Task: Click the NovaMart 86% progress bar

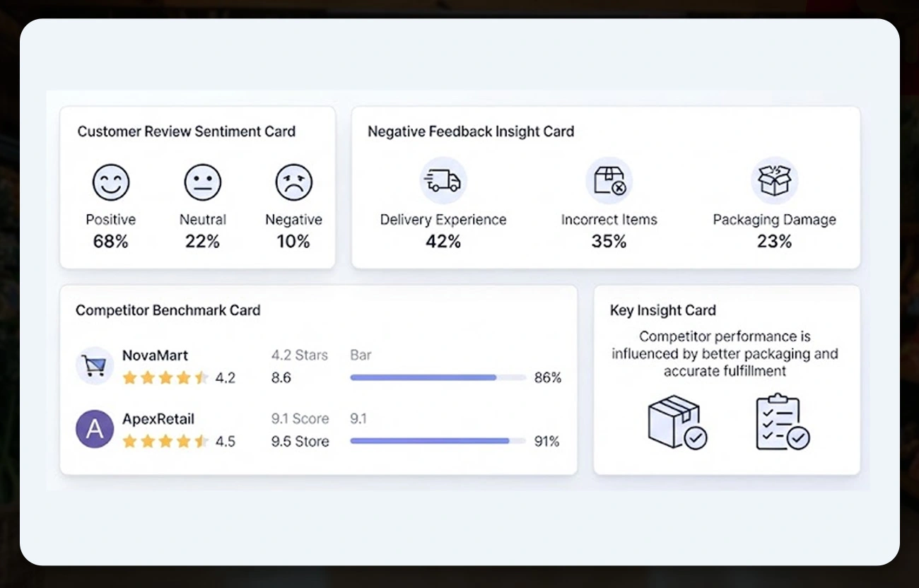Action: coord(438,377)
